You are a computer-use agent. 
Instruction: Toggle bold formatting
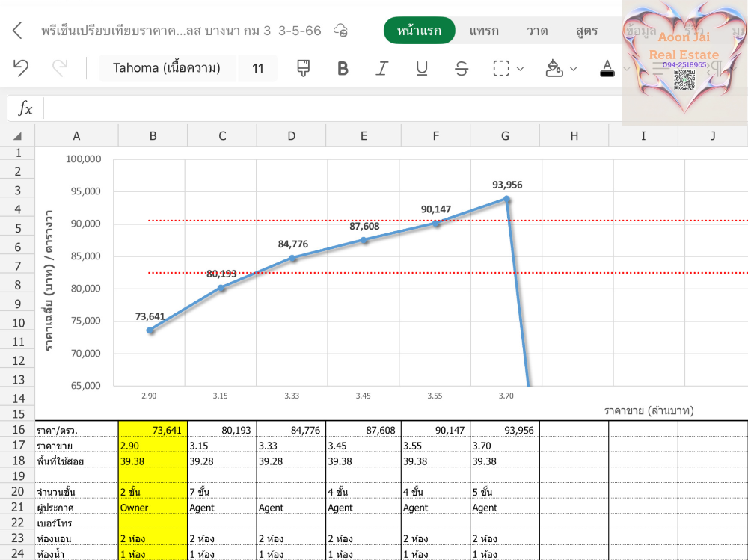[x=343, y=68]
